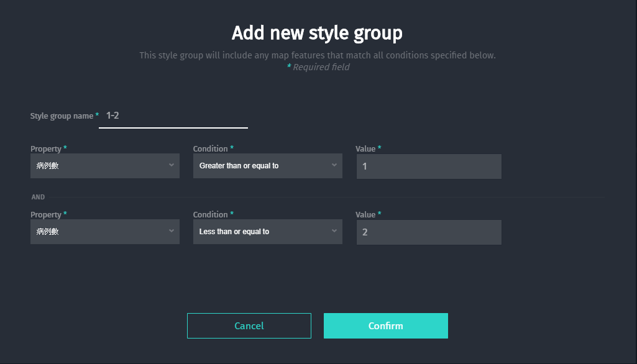Click the chevron arrow of the first Property dropdown
The width and height of the screenshot is (637, 364).
click(172, 165)
